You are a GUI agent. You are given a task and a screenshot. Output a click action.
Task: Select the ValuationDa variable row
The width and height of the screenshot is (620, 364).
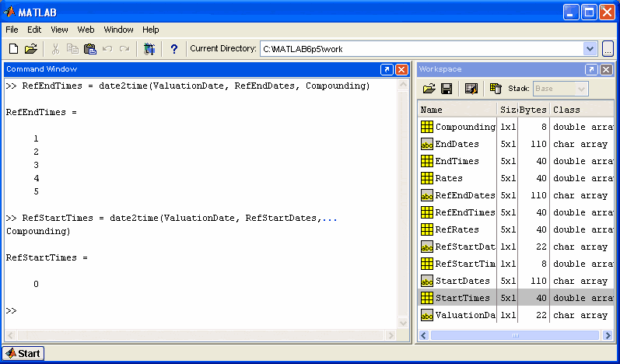[x=516, y=315]
